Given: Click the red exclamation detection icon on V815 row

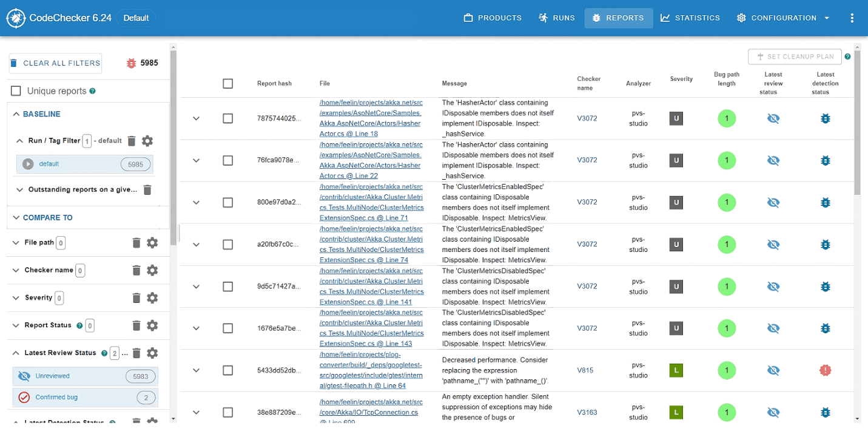Looking at the screenshot, I should coord(826,370).
